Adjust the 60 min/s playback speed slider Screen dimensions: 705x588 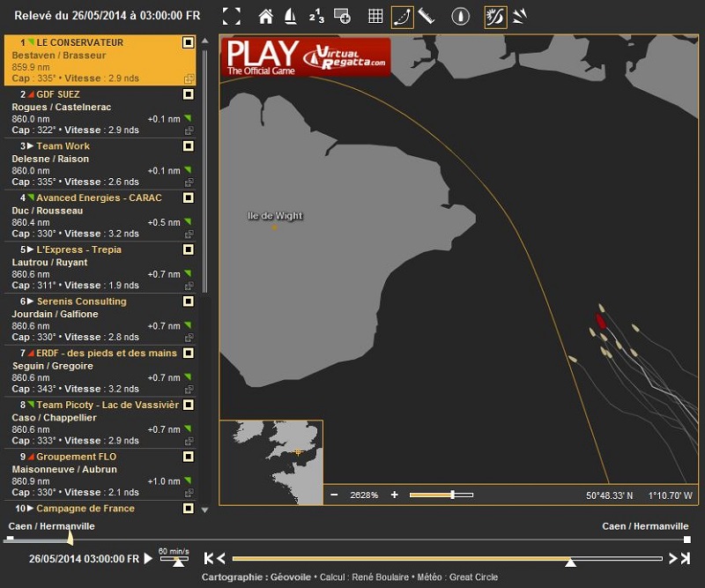[175, 559]
